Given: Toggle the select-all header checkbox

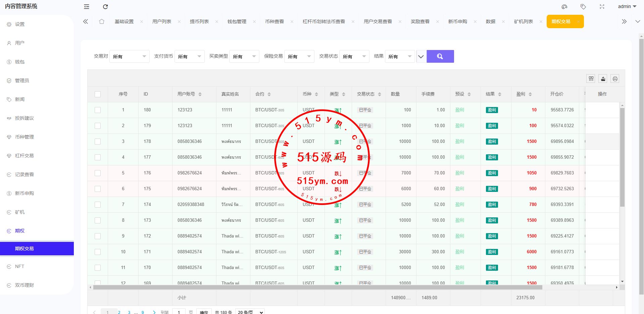Looking at the screenshot, I should click(x=98, y=94).
